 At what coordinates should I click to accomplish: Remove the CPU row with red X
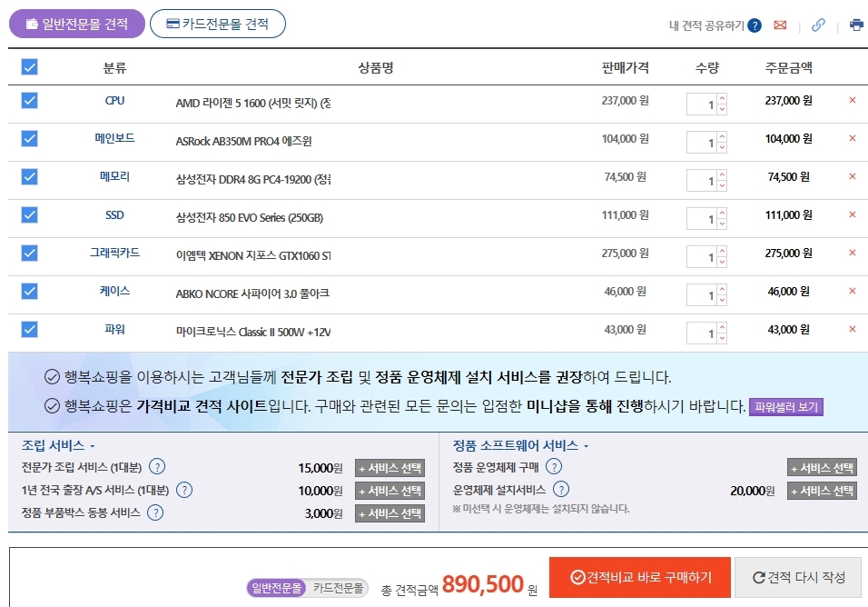[x=852, y=101]
